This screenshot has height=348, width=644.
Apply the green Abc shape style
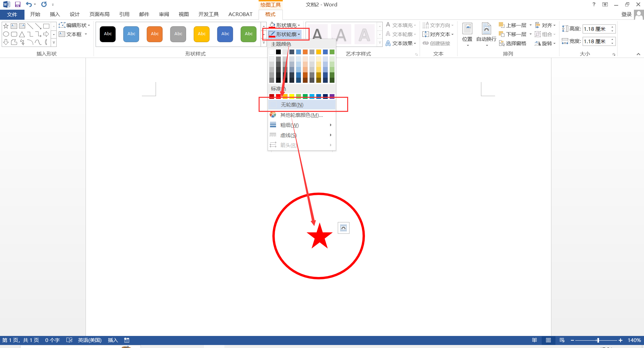pyautogui.click(x=249, y=34)
